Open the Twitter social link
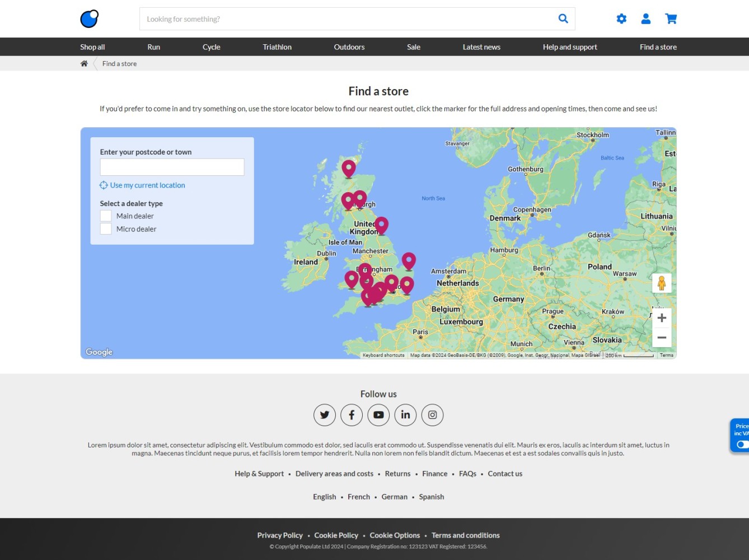The image size is (749, 560). (x=325, y=415)
